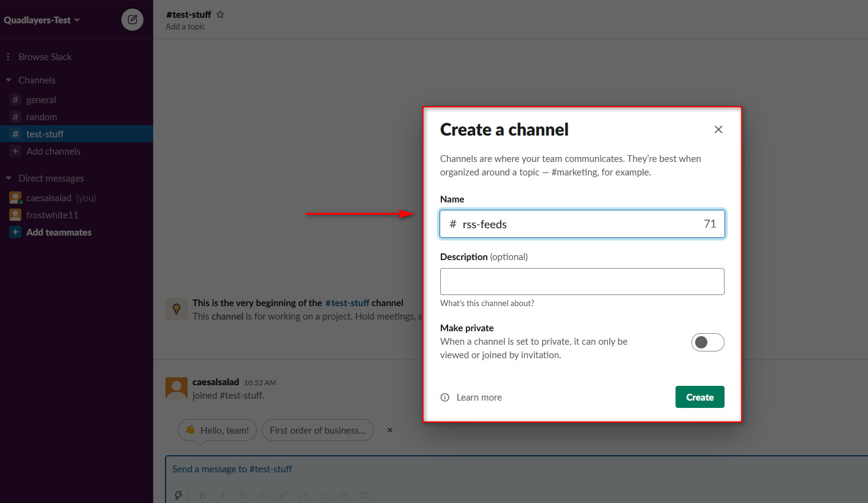Click the frostwhite11 avatar in sidebar

click(x=15, y=215)
